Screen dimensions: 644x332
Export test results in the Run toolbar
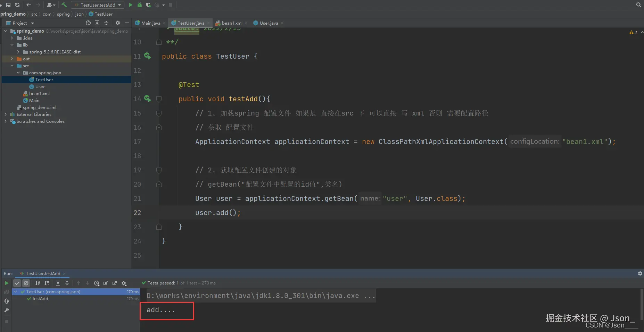coord(115,283)
